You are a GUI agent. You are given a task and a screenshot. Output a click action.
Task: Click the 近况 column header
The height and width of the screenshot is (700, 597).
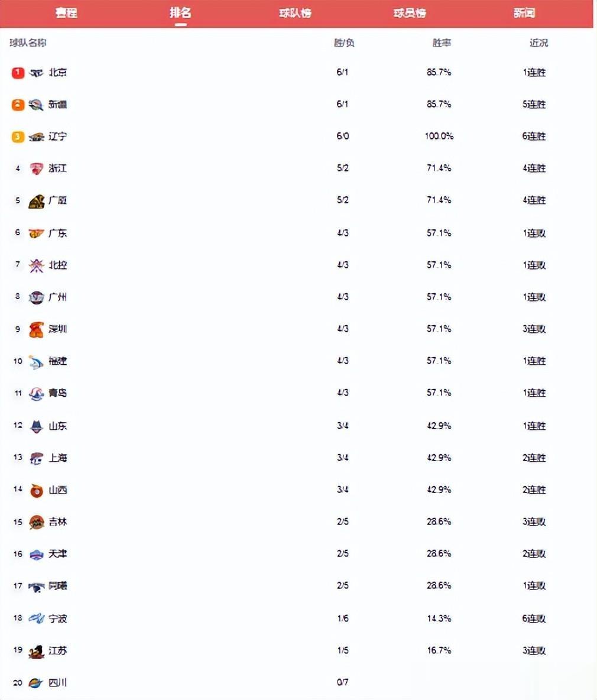pyautogui.click(x=538, y=43)
